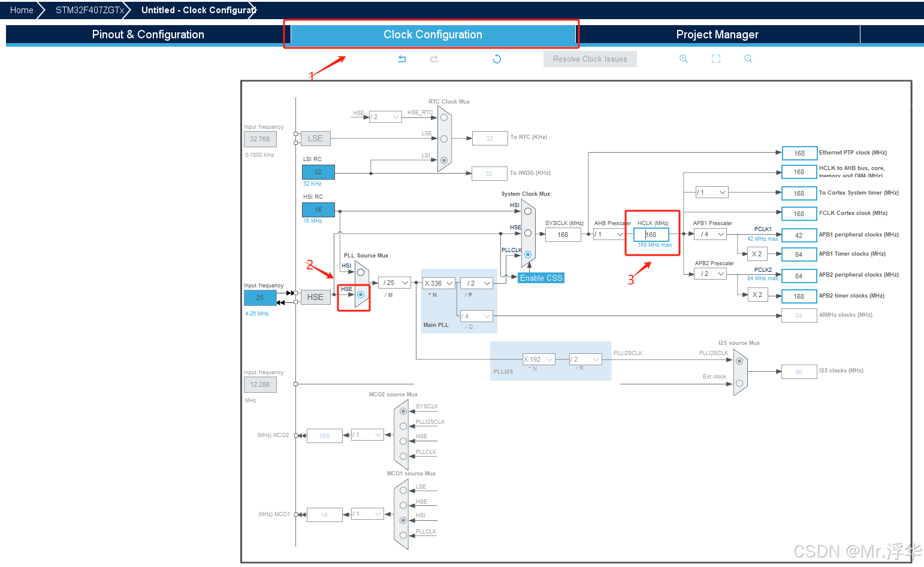Screen dimensions: 924x567
Task: Open the Project Manager tab
Action: click(717, 34)
